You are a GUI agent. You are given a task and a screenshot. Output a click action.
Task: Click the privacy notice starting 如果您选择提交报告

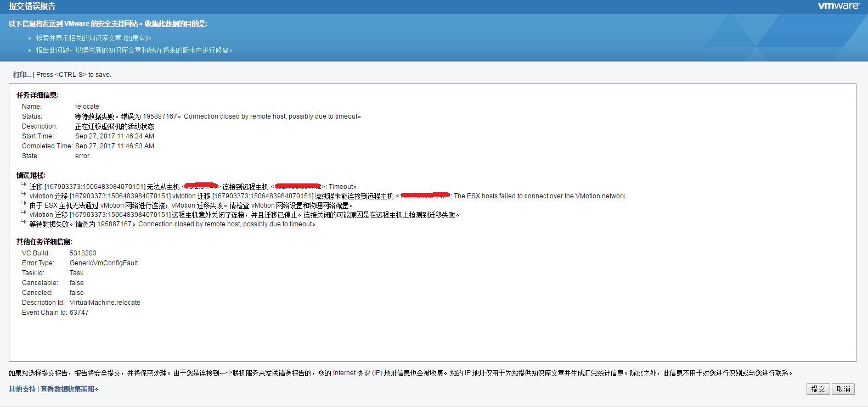401,373
